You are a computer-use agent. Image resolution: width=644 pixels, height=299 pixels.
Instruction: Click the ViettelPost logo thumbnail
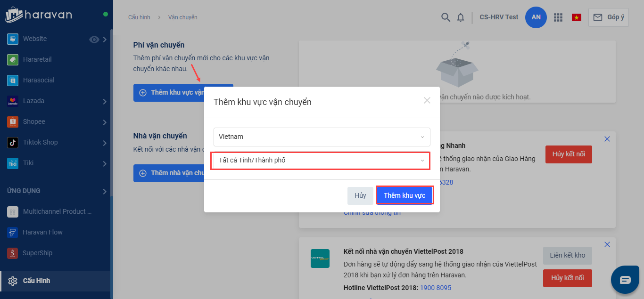(320, 259)
